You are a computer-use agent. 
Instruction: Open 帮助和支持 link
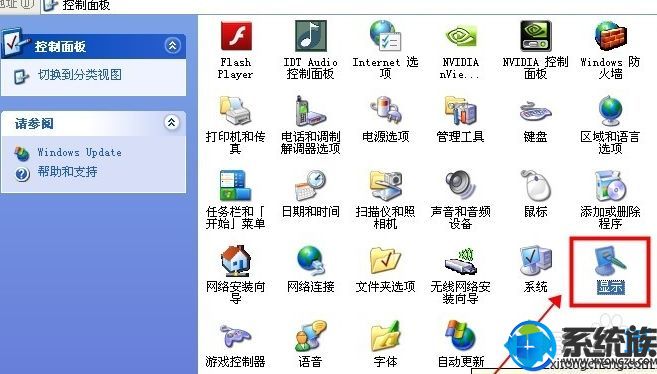pos(67,172)
